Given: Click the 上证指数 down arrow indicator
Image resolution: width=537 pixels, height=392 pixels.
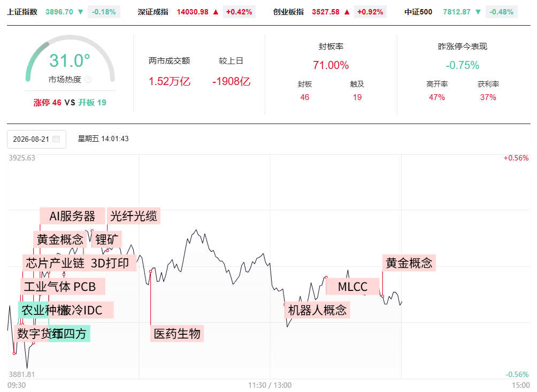Looking at the screenshot, I should point(80,12).
